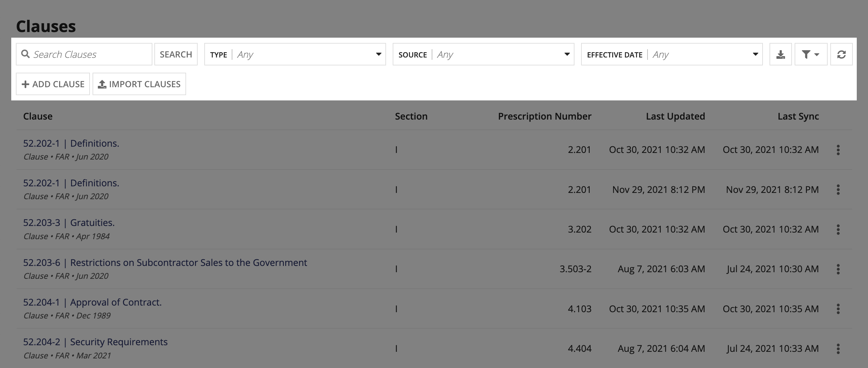Click 'Clause • FAR • Dec 1989' subtitle
Screen dimensions: 868x368
(x=67, y=316)
